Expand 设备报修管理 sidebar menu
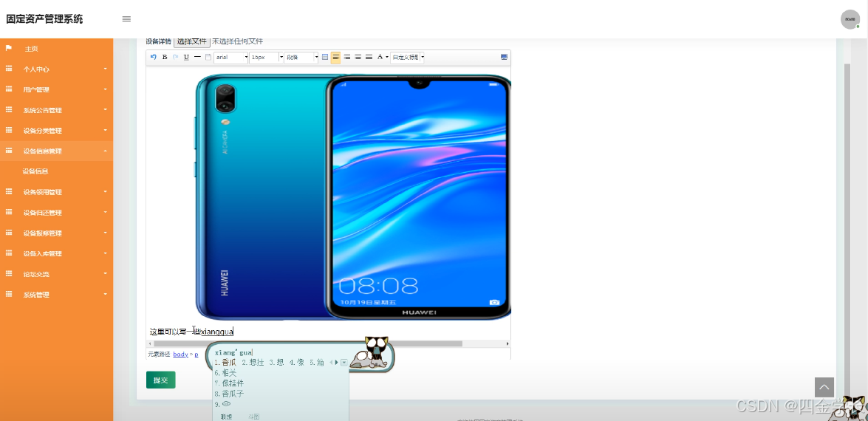This screenshot has height=421, width=868. pyautogui.click(x=56, y=233)
